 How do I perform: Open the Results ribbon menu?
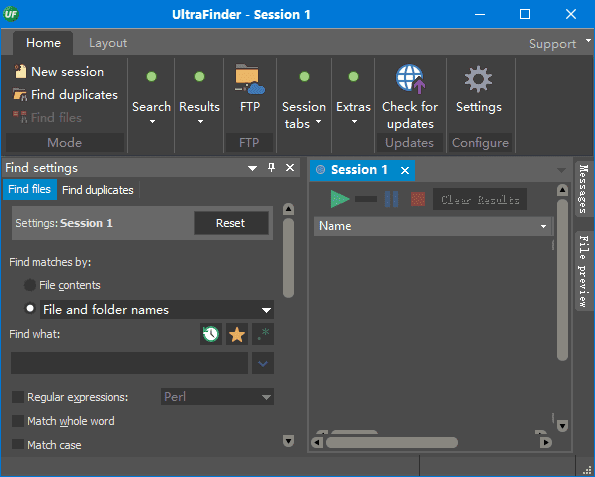199,98
